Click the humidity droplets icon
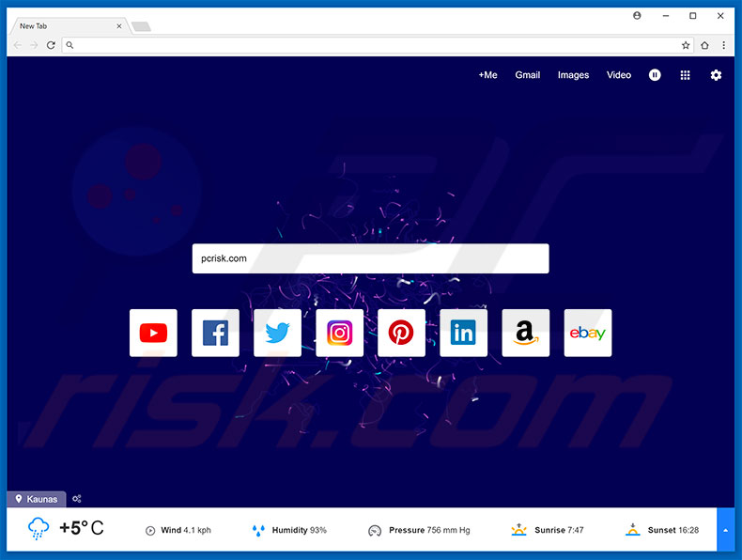 [x=258, y=530]
